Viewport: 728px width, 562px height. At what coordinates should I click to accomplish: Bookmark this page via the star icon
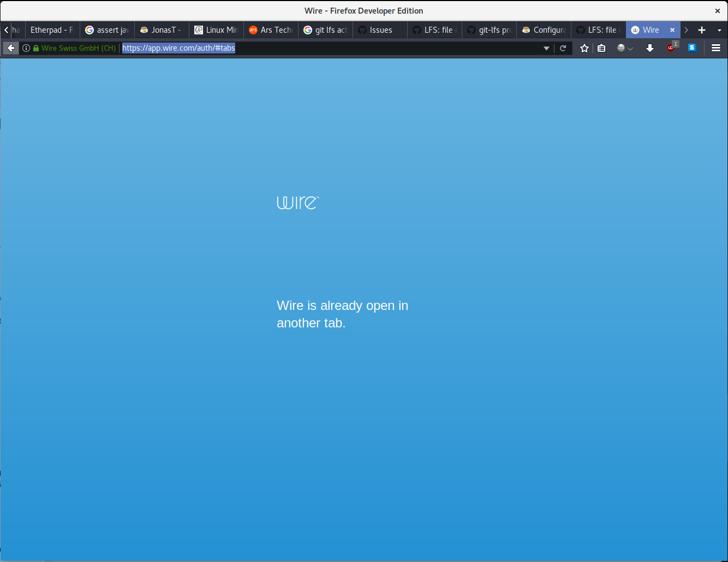(x=584, y=48)
